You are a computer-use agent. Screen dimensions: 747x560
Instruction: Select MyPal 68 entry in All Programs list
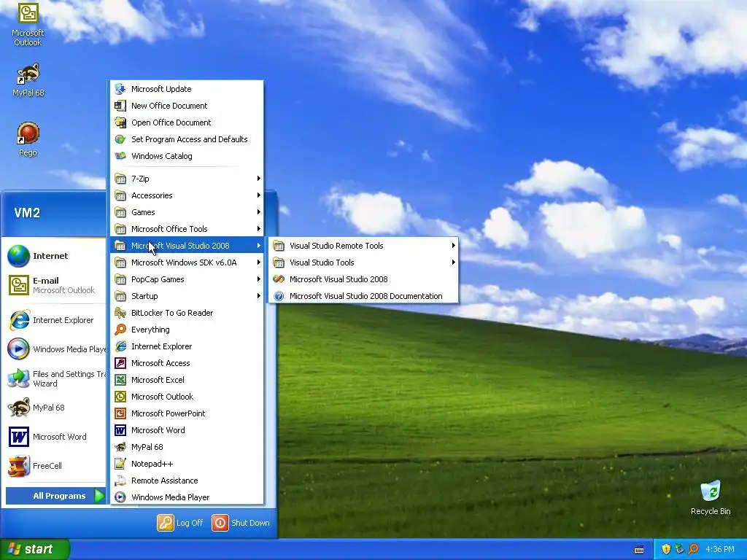coord(187,447)
